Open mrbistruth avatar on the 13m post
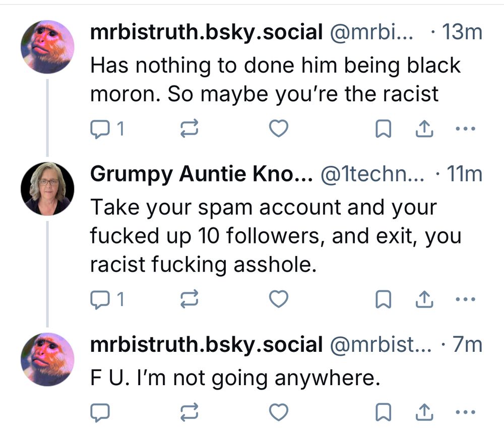This screenshot has width=504, height=430. pos(47,47)
